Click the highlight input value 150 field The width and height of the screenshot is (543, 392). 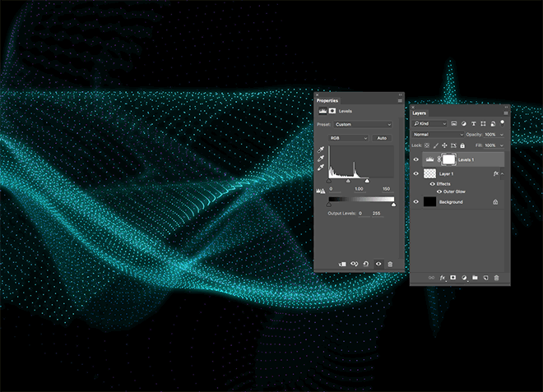pyautogui.click(x=388, y=189)
